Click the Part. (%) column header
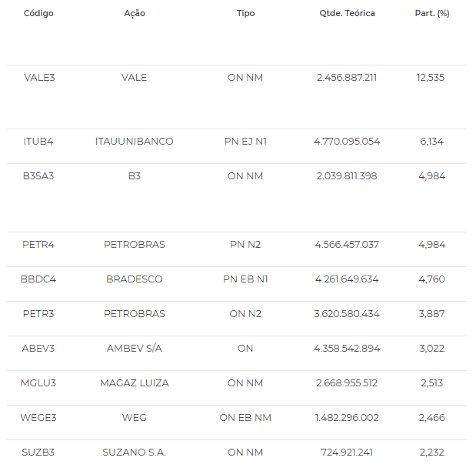The image size is (476, 471). tap(432, 13)
